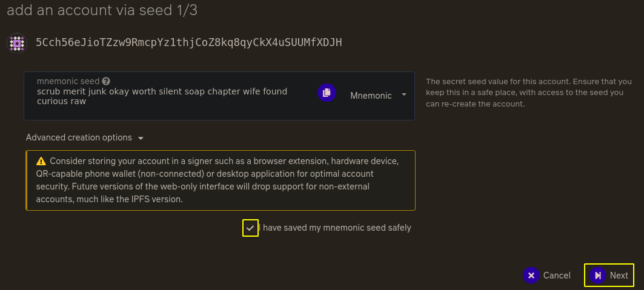Click the "I have saved my mnemonic seed safely" label
The width and height of the screenshot is (644, 290).
pos(335,228)
